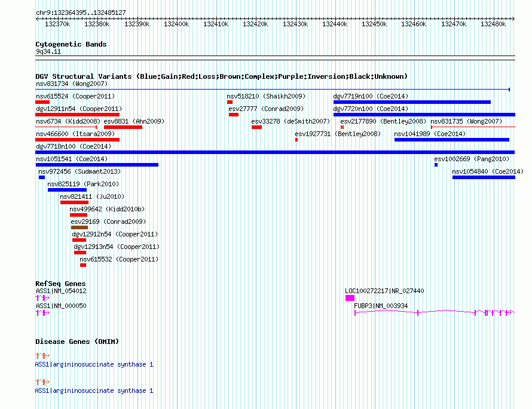Select the Disease Genes (OMIM) track title
This screenshot has height=409, width=532.
(77, 341)
